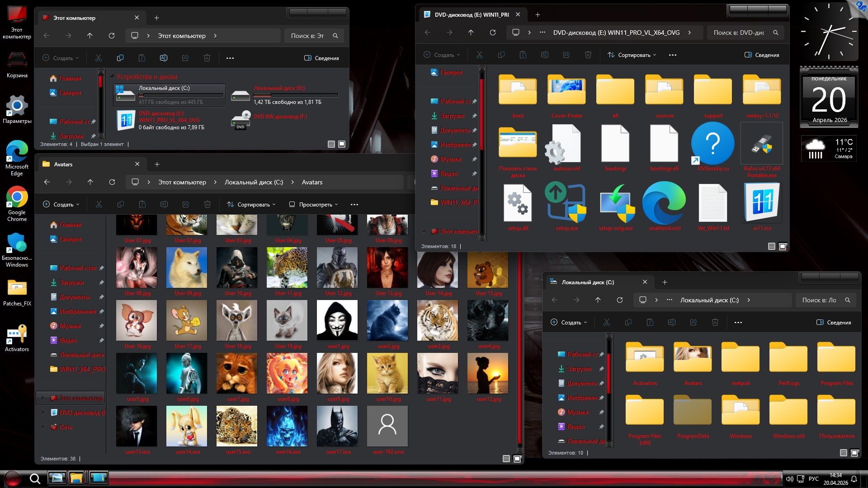Add new tab in Этот компьютер window
Image resolution: width=868 pixels, height=488 pixels.
pos(156,18)
